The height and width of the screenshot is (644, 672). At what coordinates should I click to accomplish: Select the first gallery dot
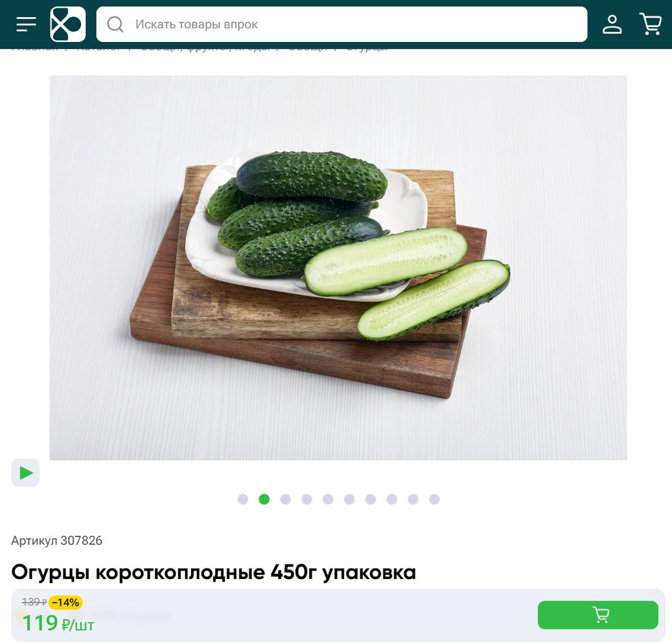243,499
